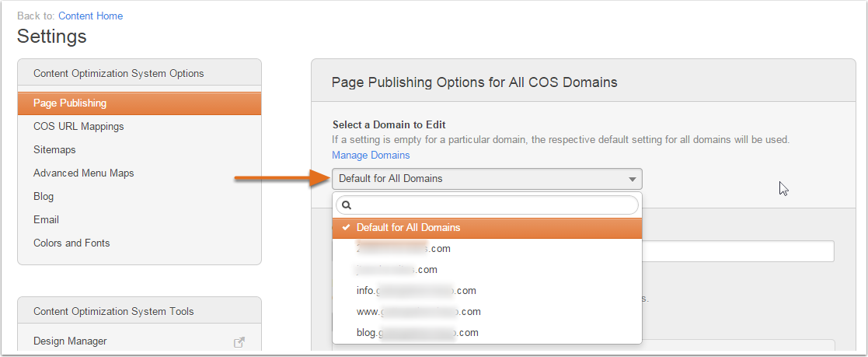This screenshot has height=357, width=868.
Task: Choose the domain starting with www.
Action: click(x=487, y=312)
